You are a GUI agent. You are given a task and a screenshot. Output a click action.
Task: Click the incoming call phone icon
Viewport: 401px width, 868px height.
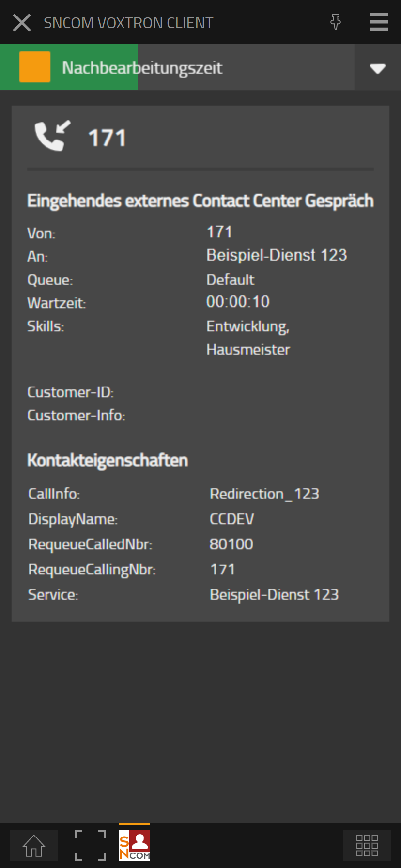(x=52, y=136)
